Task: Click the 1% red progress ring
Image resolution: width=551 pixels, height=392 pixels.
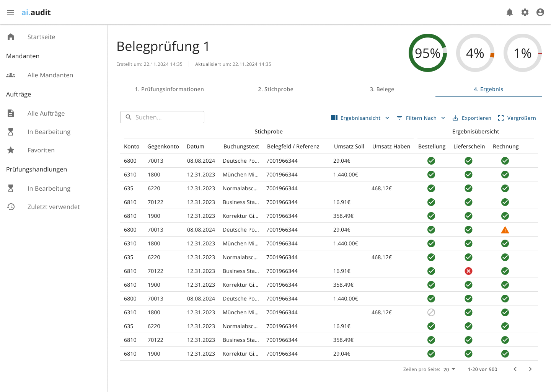Action: point(523,53)
